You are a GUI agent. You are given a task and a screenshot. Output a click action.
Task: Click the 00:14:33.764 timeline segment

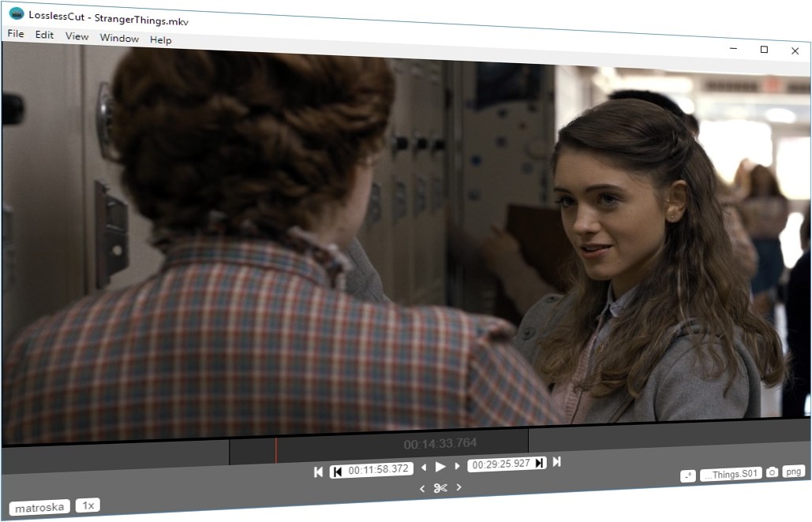pos(379,447)
